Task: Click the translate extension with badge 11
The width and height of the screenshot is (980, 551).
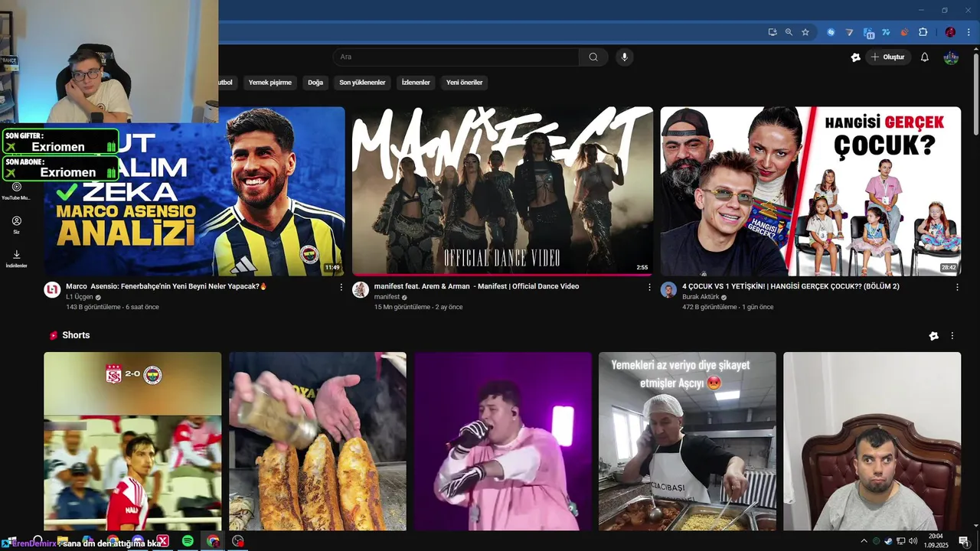Action: [x=868, y=33]
